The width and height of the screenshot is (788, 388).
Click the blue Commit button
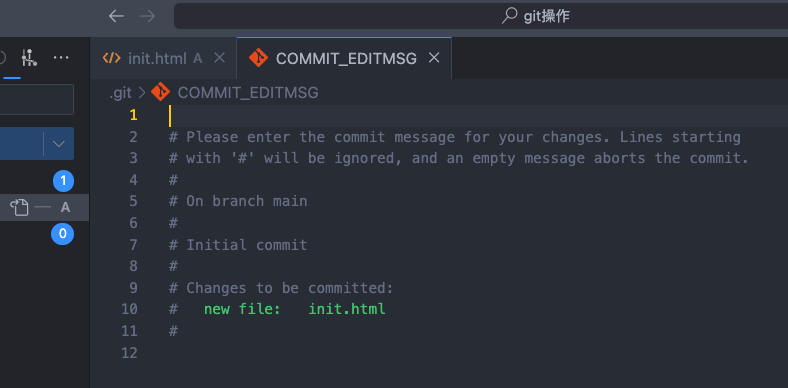click(x=21, y=144)
